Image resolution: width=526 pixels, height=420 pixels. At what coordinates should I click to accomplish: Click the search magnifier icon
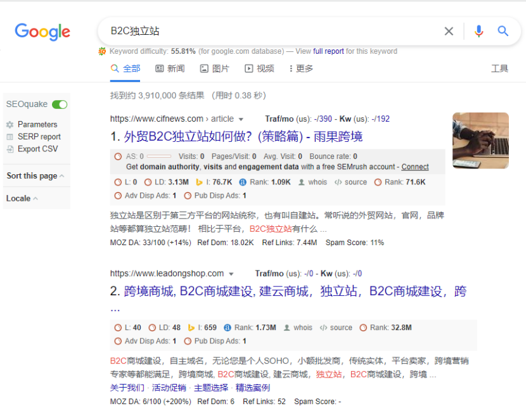[503, 30]
